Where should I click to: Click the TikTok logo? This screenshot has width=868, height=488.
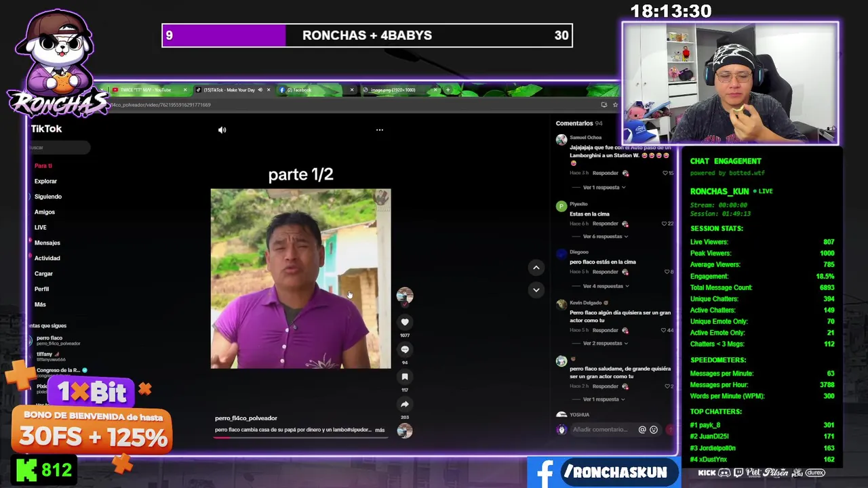(46, 129)
